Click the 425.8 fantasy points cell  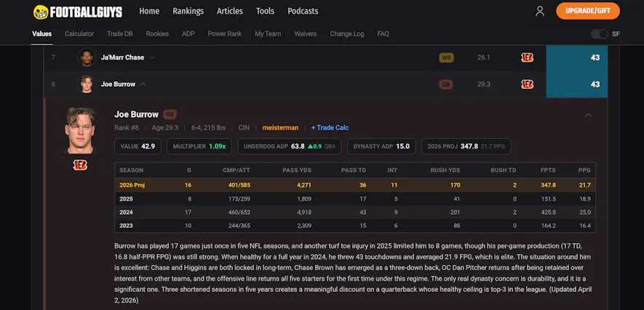(548, 212)
